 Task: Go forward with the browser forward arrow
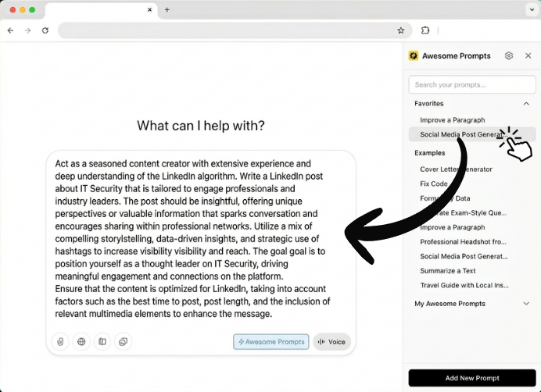27,30
